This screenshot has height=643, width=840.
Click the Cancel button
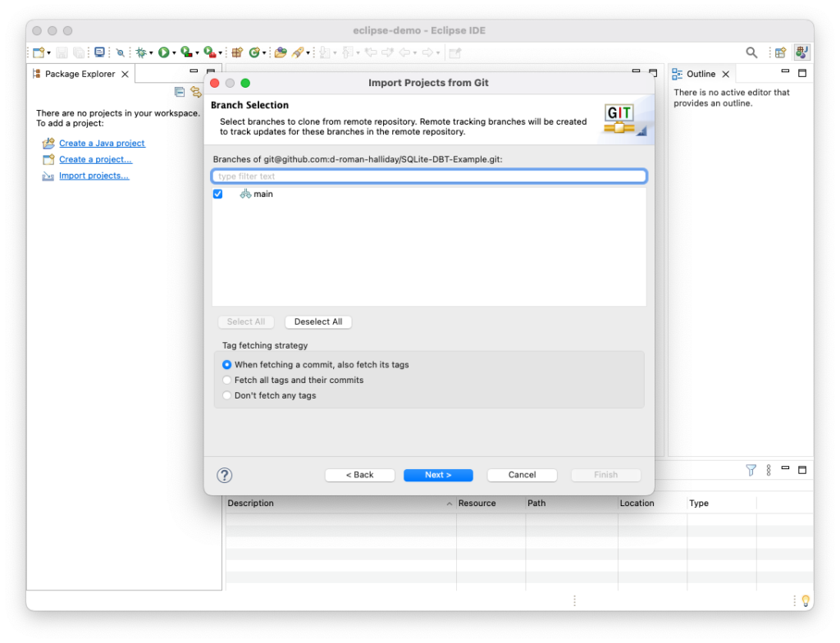(522, 475)
